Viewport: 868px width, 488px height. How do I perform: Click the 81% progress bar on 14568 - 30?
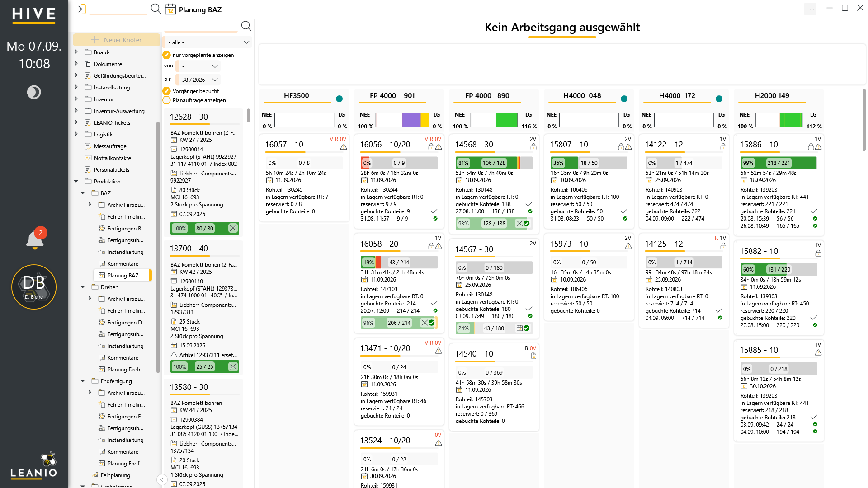[494, 163]
